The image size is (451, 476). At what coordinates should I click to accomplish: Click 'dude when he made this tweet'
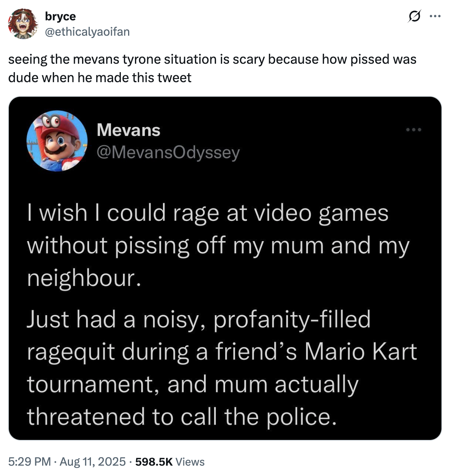[x=100, y=78]
